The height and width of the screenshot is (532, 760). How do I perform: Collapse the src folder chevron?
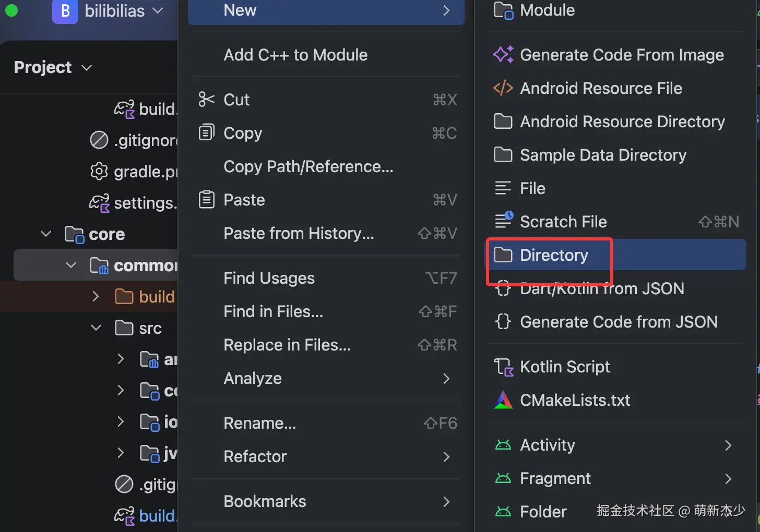[96, 328]
